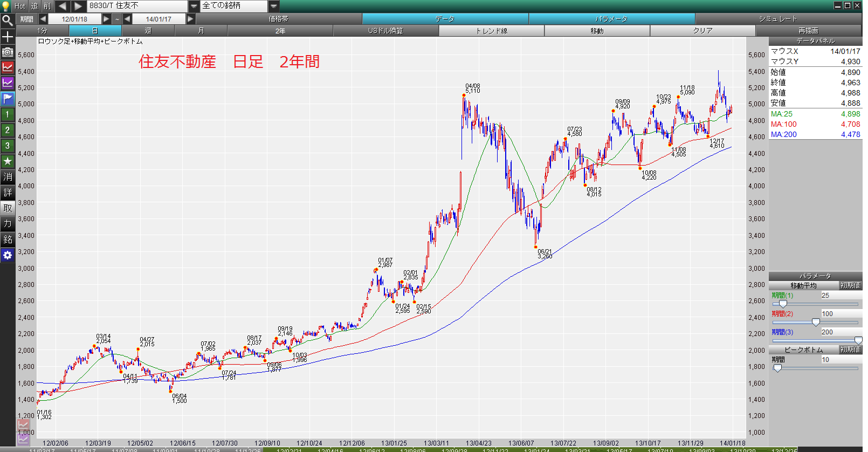Click the camera snapshot icon

pyautogui.click(x=8, y=52)
